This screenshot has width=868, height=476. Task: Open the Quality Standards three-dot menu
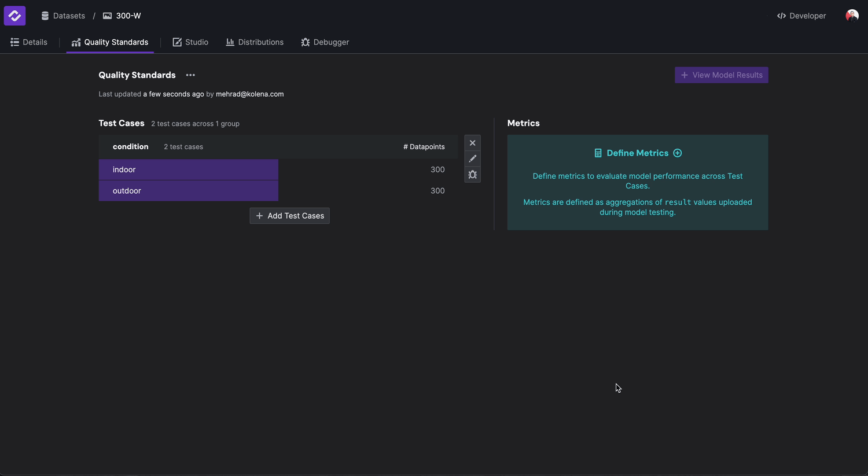tap(190, 75)
